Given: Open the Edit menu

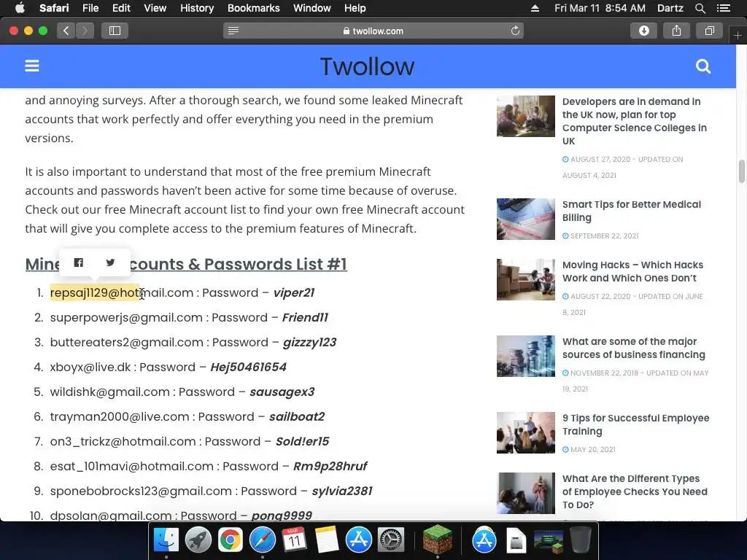Looking at the screenshot, I should [122, 8].
